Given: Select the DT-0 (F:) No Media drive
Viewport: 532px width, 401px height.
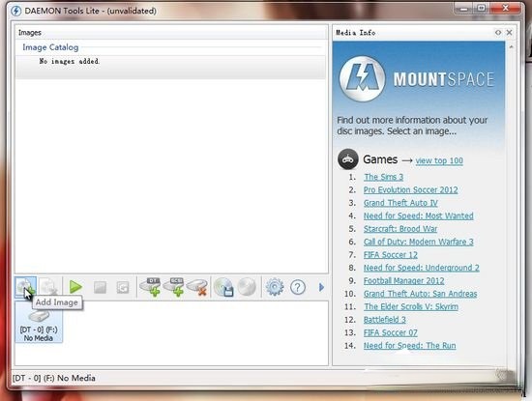Looking at the screenshot, I should tap(39, 323).
